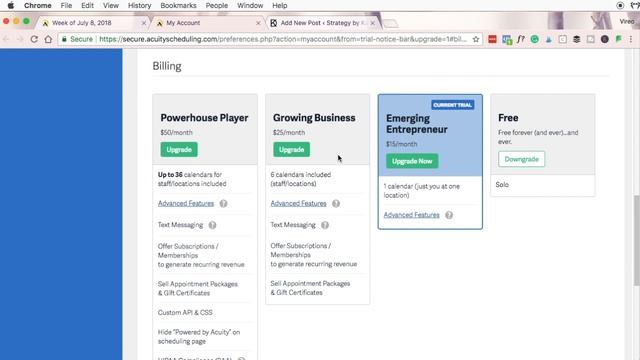Click the Billing section heading
Viewport: 640px width, 360px height.
pyautogui.click(x=167, y=66)
